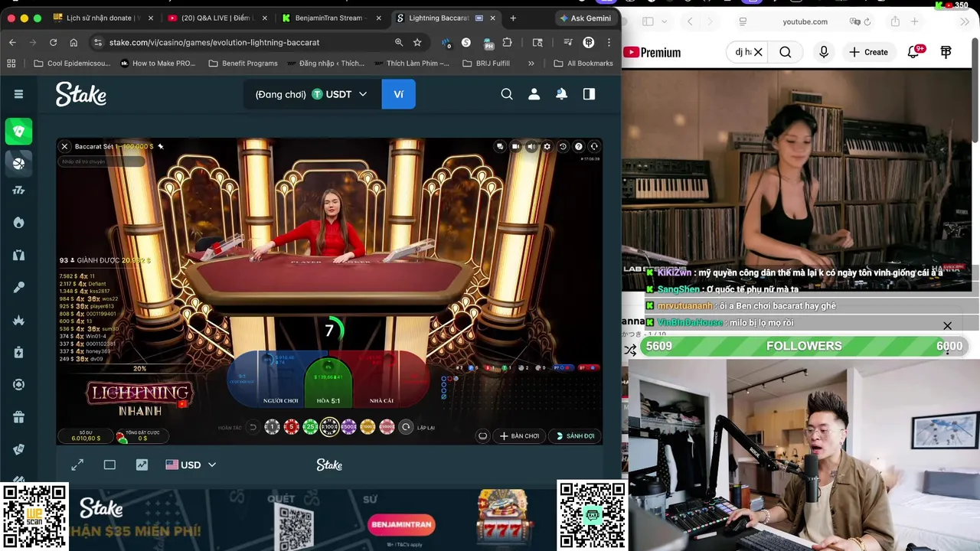Bookmark this page with the star
Image resolution: width=980 pixels, height=551 pixels.
click(417, 42)
